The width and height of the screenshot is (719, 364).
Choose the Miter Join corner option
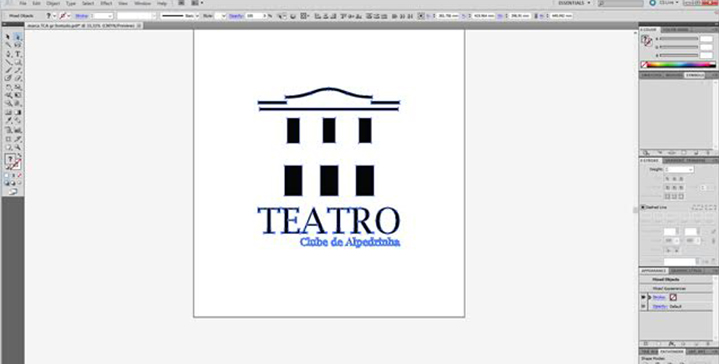pyautogui.click(x=668, y=188)
